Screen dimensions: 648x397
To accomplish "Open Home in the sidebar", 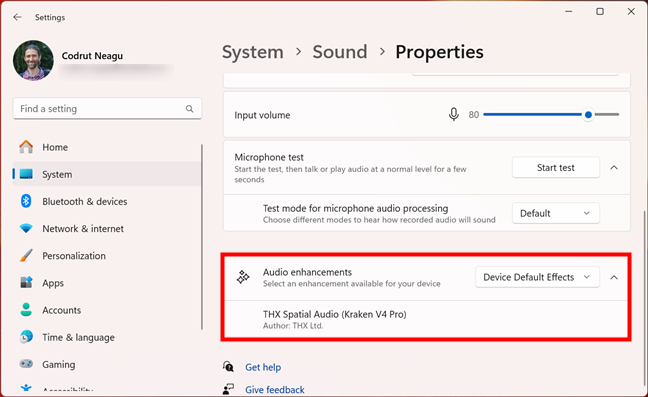I will pos(106,147).
